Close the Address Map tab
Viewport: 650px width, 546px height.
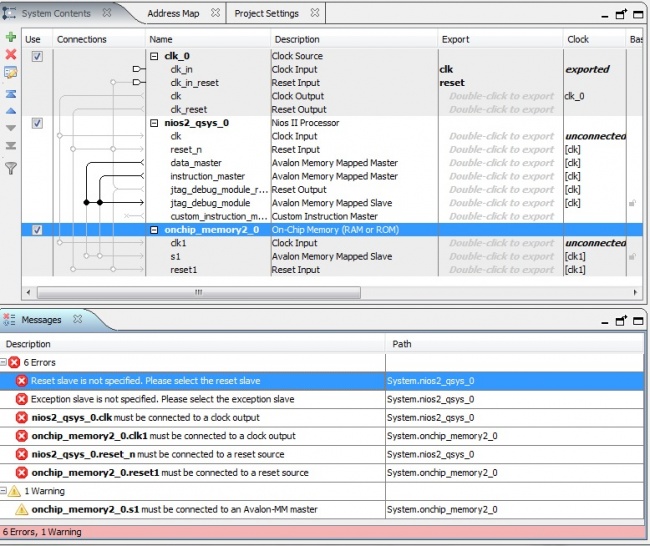[215, 13]
